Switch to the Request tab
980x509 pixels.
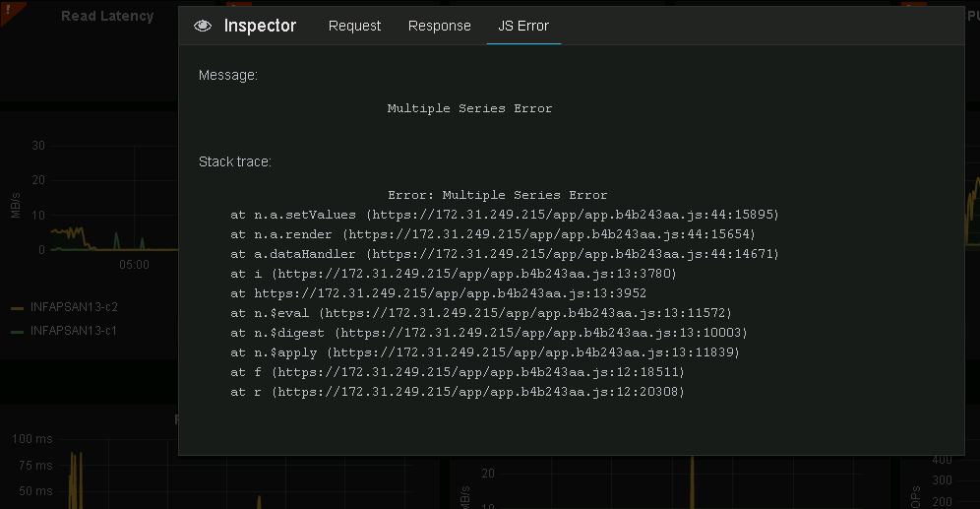point(354,27)
